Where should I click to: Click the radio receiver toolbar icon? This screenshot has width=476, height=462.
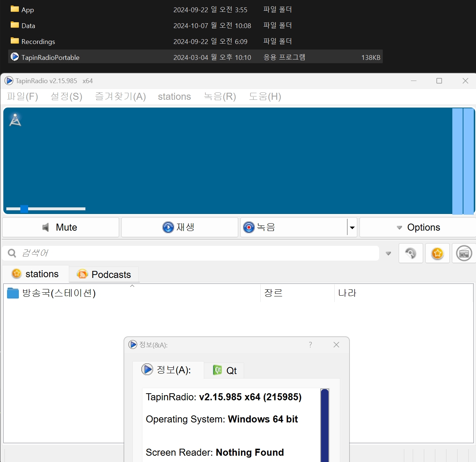(x=464, y=253)
